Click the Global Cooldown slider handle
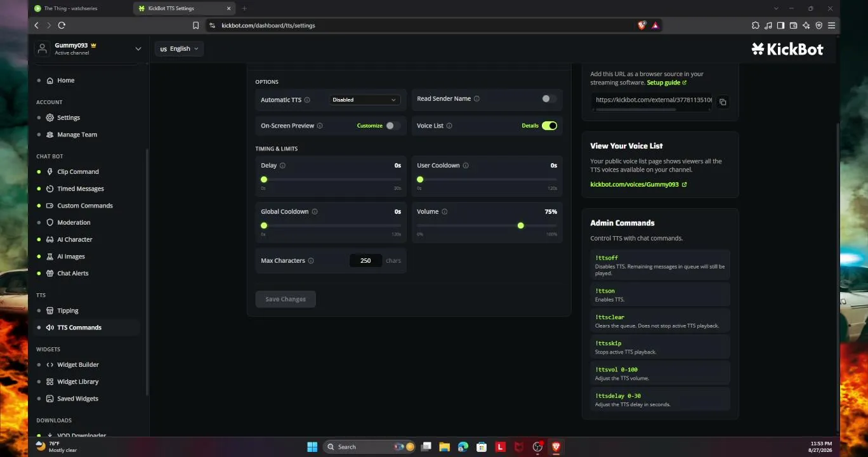 (x=264, y=226)
